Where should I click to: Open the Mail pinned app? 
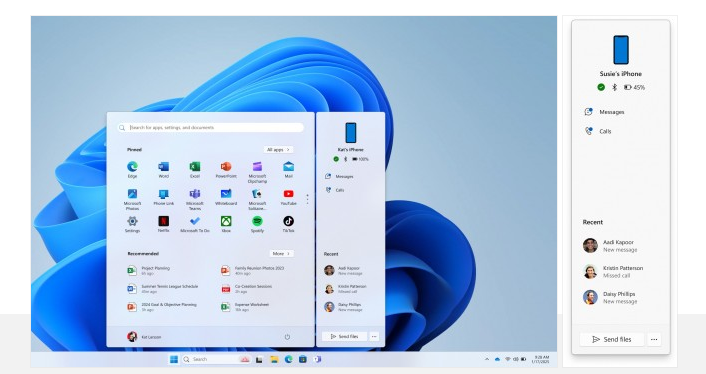tap(289, 170)
